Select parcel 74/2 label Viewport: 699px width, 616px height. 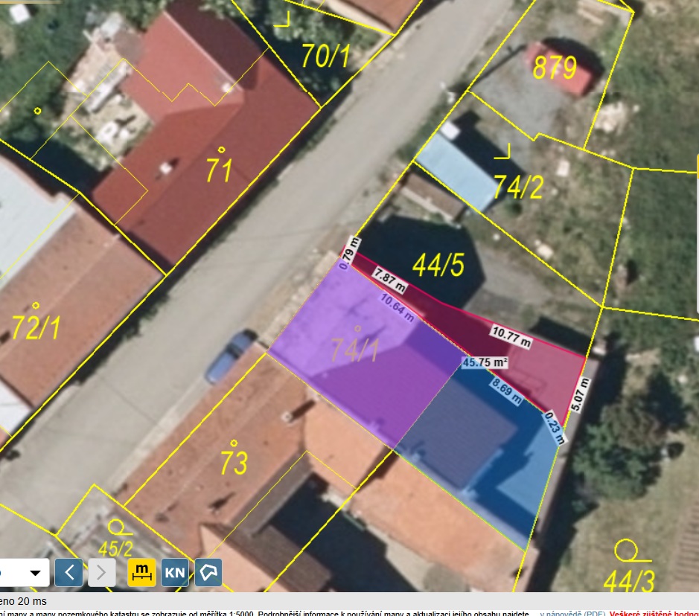tap(518, 187)
